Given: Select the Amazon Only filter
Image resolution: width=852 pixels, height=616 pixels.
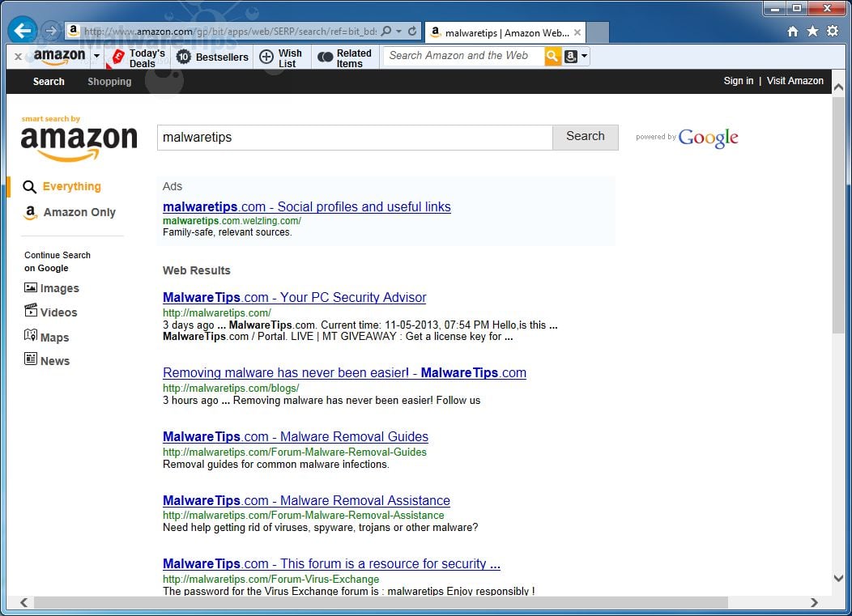Looking at the screenshot, I should coord(79,212).
